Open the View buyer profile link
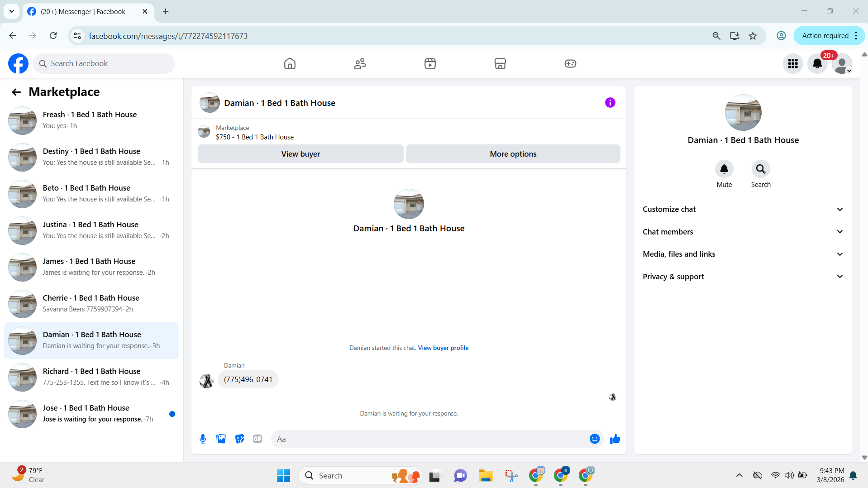 click(x=443, y=348)
